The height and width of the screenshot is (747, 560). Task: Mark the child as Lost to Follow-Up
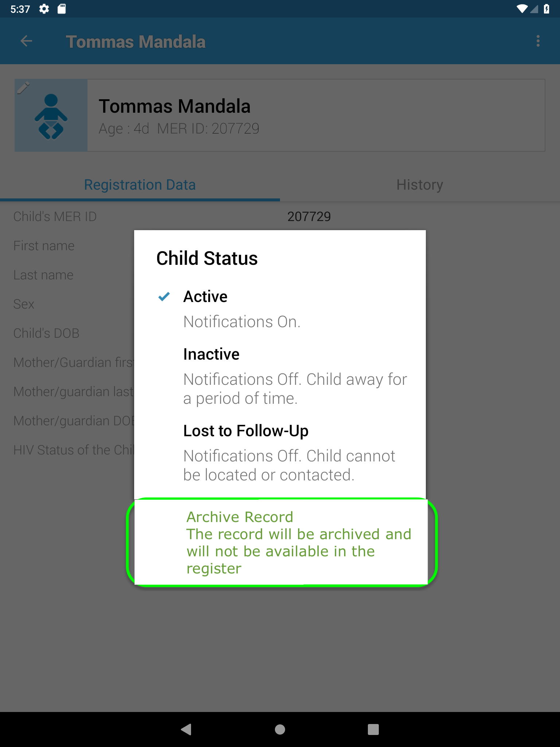[x=246, y=431]
